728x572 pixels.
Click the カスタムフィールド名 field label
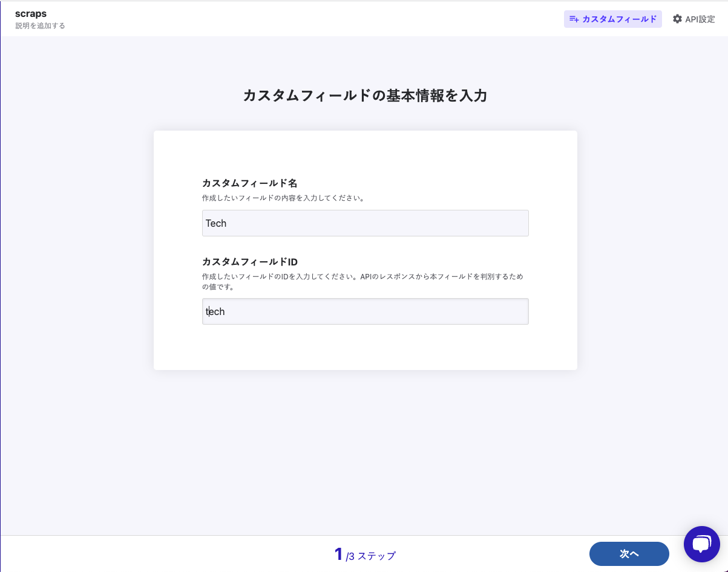249,183
